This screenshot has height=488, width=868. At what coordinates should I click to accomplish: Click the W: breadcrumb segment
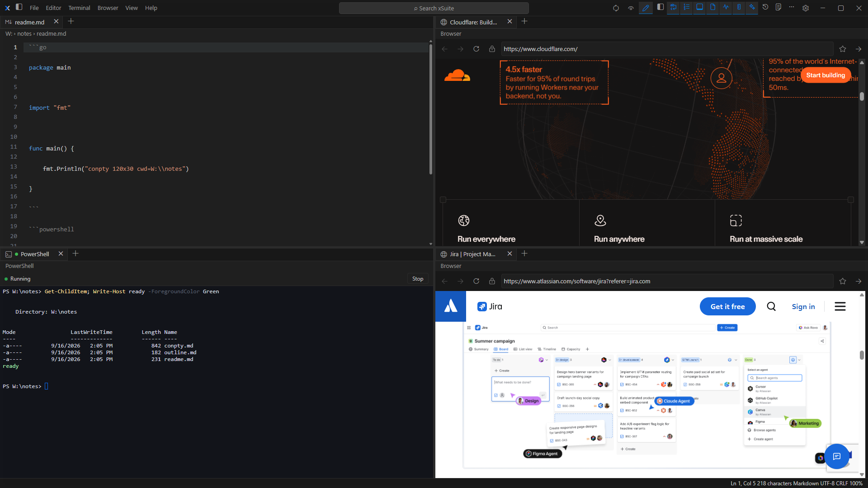9,34
